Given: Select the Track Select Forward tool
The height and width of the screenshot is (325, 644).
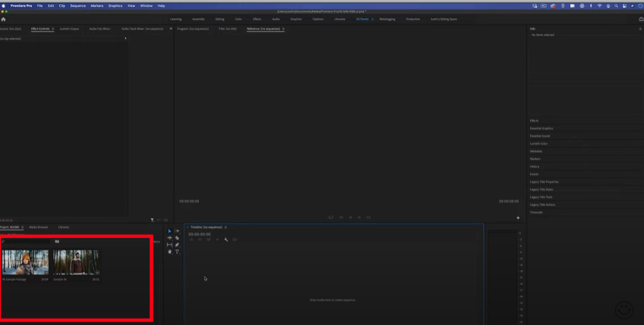Looking at the screenshot, I should point(177,231).
